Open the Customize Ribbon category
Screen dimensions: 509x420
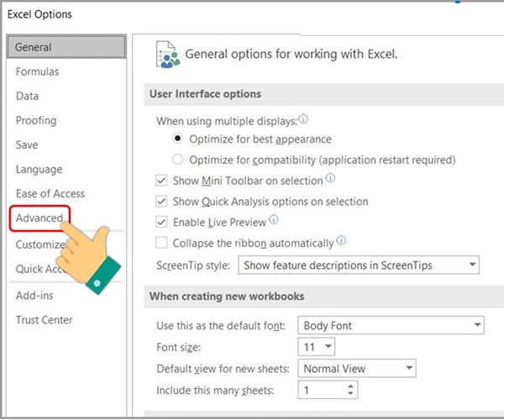pyautogui.click(x=40, y=244)
